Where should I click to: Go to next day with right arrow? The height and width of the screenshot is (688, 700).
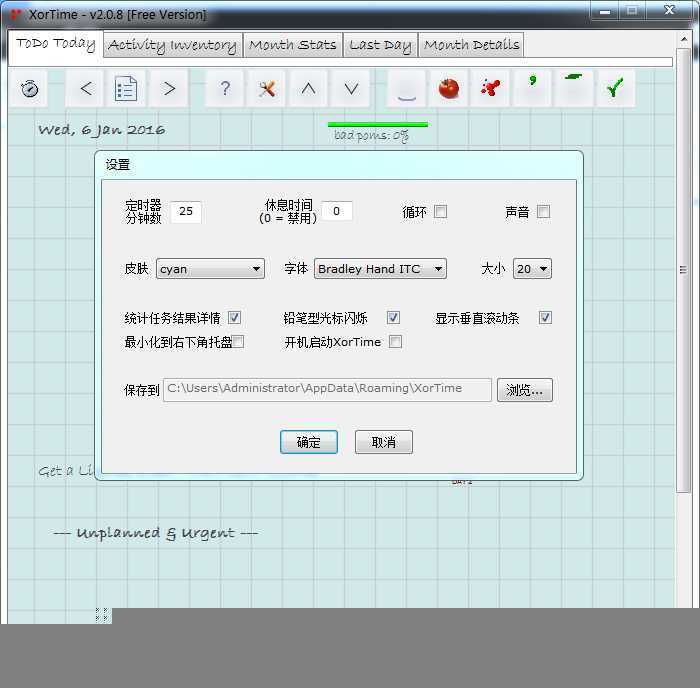coord(169,88)
